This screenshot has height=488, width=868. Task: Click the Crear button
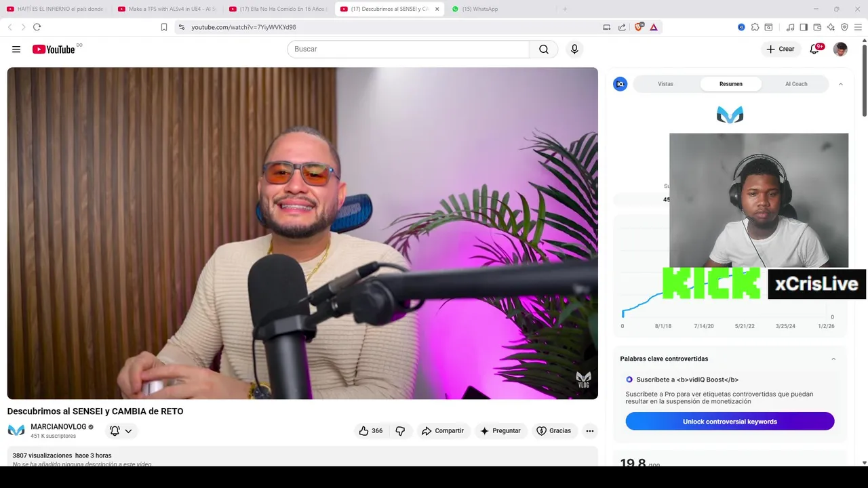pos(781,49)
